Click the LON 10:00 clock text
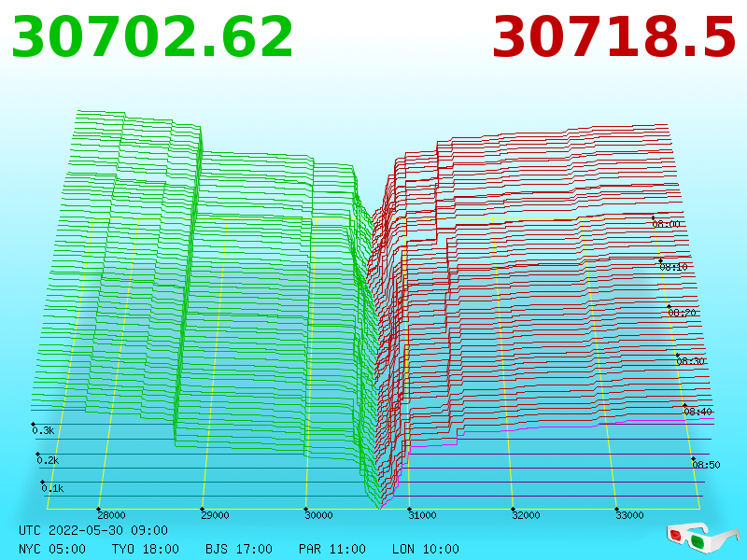 click(426, 549)
